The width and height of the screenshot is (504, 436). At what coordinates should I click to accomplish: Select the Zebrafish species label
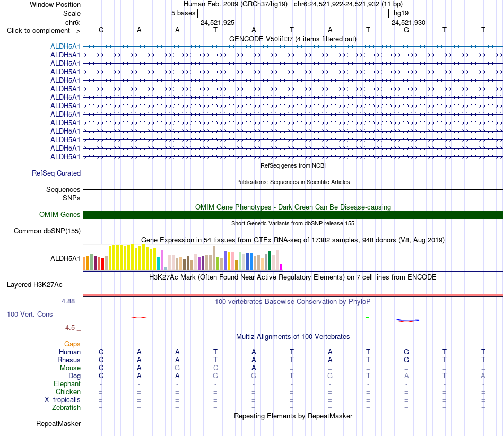pyautogui.click(x=66, y=407)
